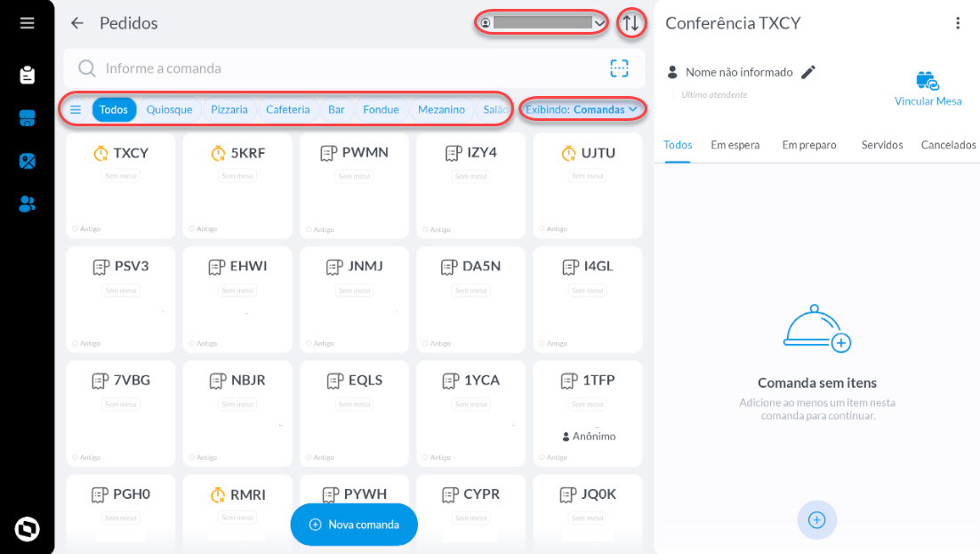Filter by Mezanino category
The width and height of the screenshot is (980, 554).
click(x=441, y=109)
